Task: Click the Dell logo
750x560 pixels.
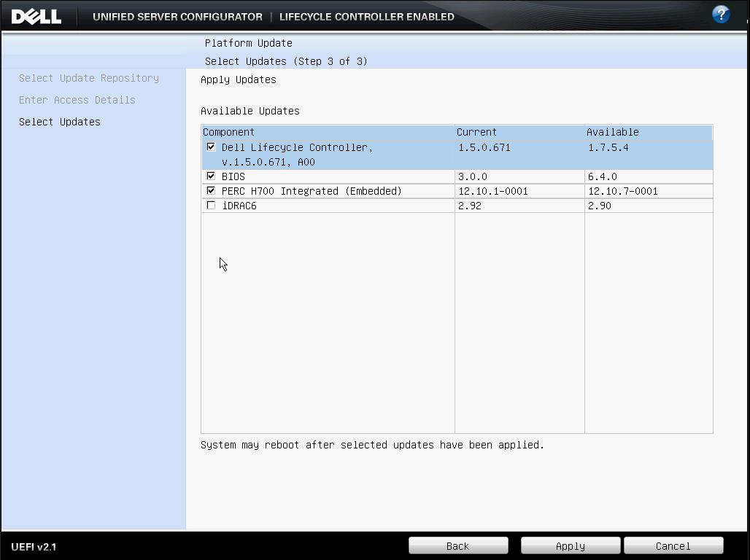Action: [36, 17]
